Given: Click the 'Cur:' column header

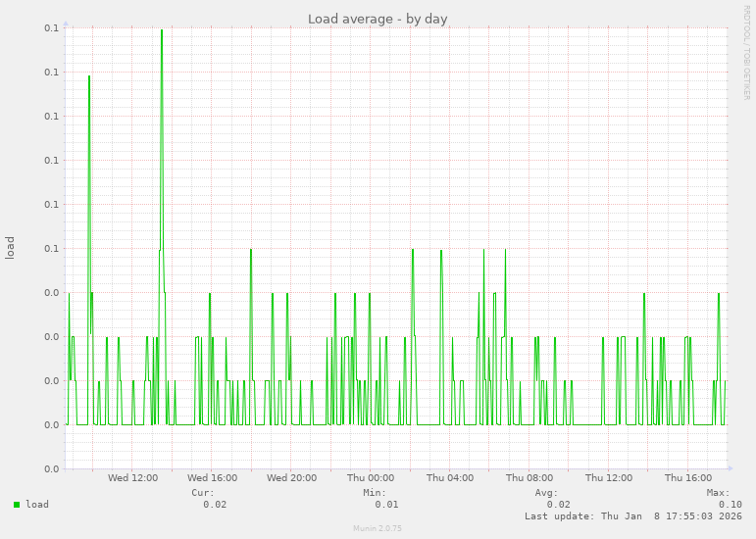Looking at the screenshot, I should point(203,493).
